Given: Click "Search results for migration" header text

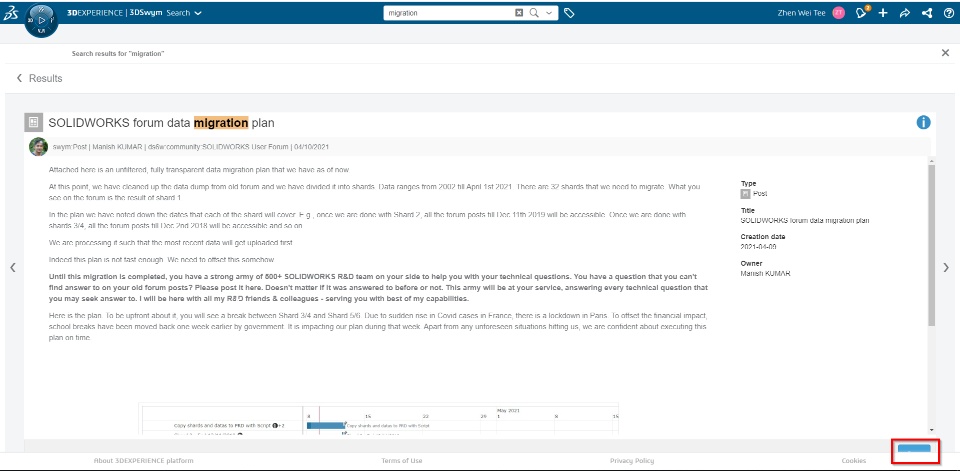Looking at the screenshot, I should 118,54.
